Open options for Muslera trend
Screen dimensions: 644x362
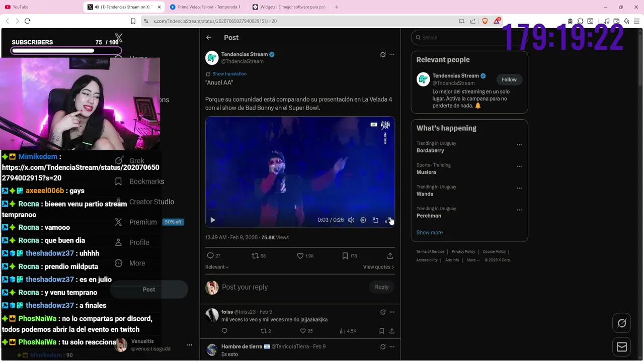point(519,166)
